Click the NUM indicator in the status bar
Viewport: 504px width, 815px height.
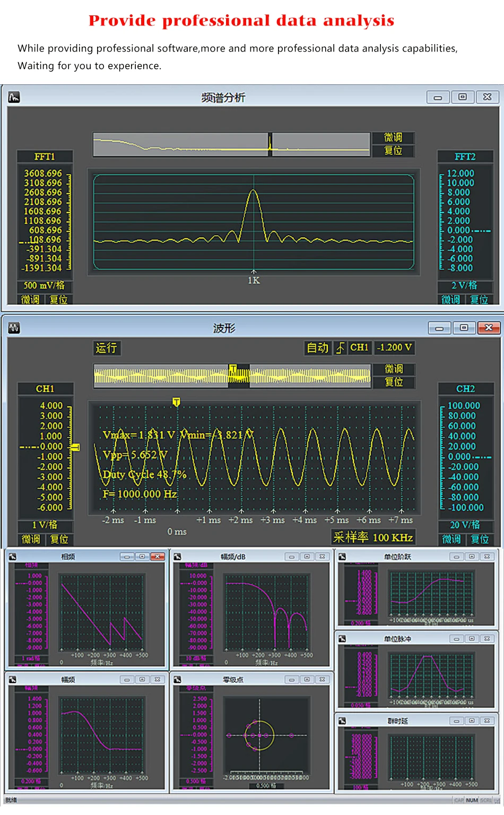(x=472, y=800)
